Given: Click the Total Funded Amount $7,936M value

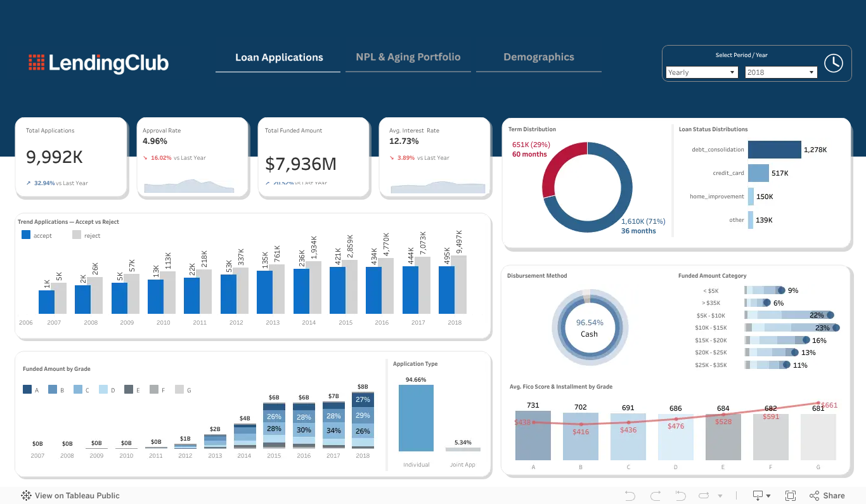Looking at the screenshot, I should [x=301, y=164].
